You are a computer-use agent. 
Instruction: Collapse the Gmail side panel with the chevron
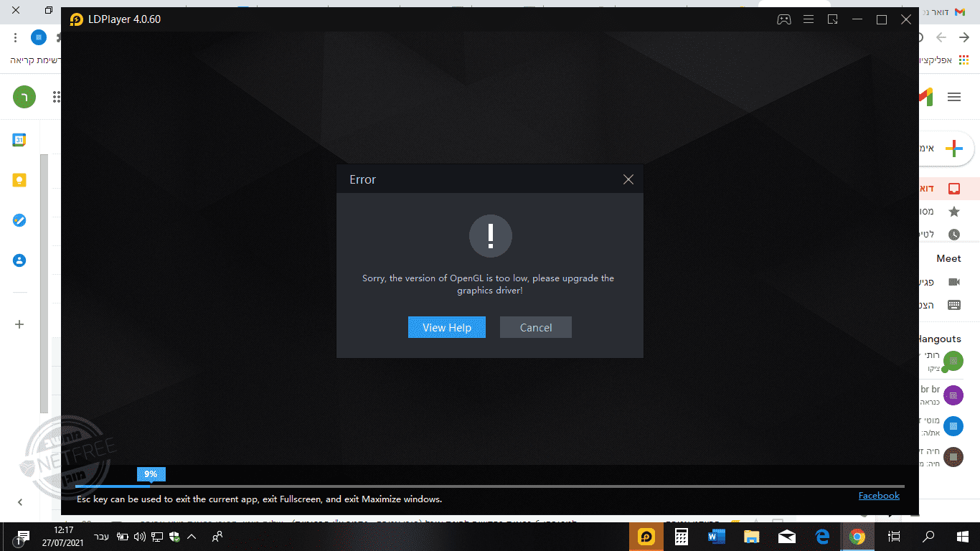tap(20, 502)
